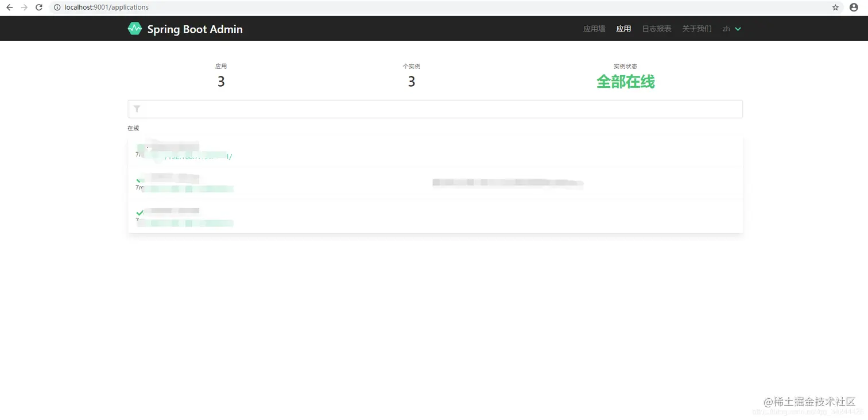Bookmark this page with the star icon
Screen dimensions: 868x420
click(835, 7)
